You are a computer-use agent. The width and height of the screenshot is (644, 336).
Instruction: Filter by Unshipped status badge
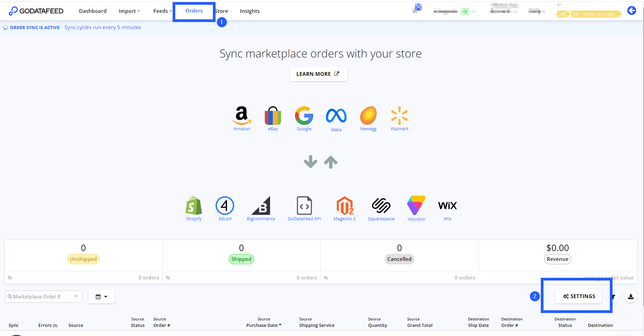(83, 259)
